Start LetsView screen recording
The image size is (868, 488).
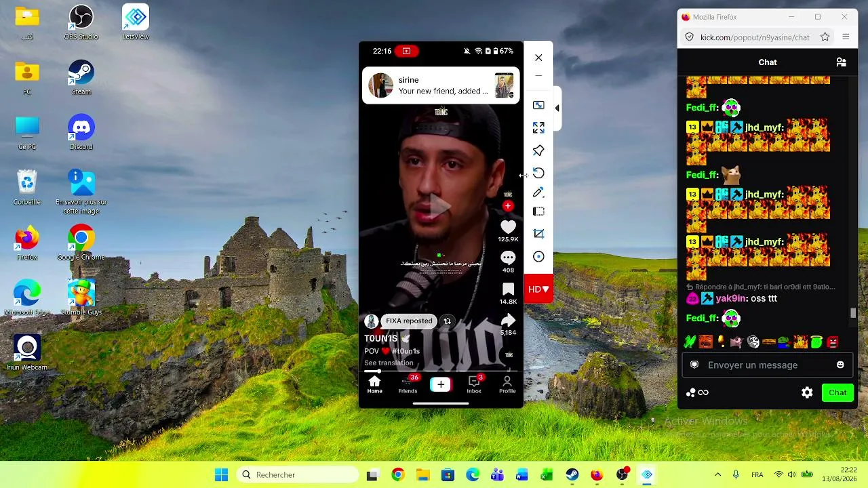click(x=538, y=256)
